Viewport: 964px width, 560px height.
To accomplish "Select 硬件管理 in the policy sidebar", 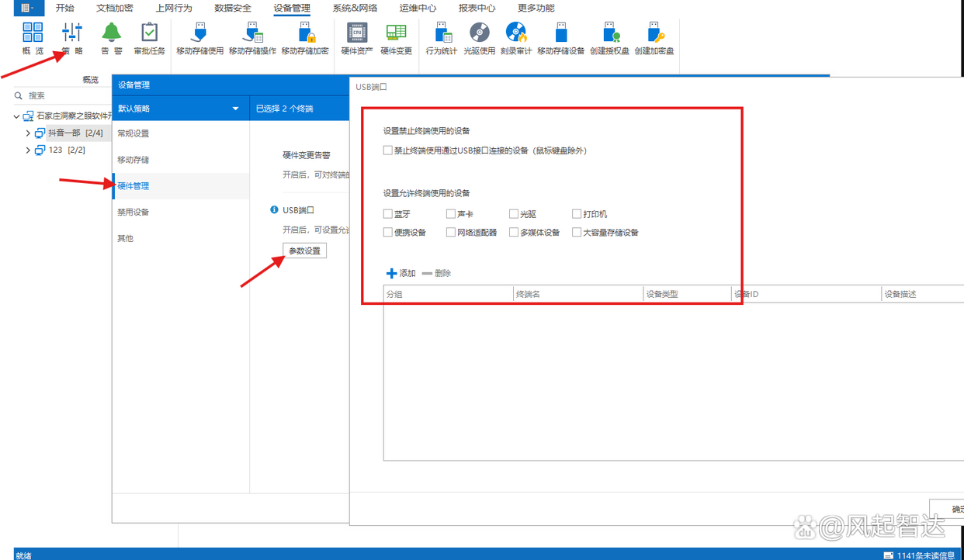I will [x=181, y=186].
